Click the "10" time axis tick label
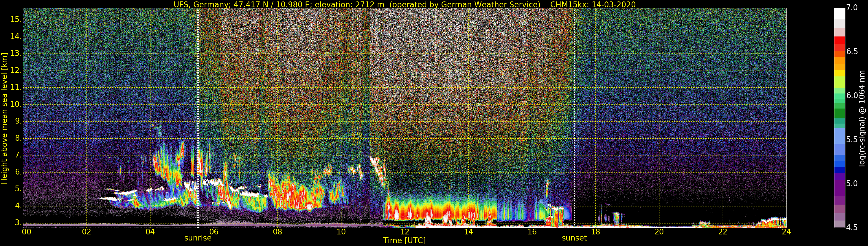868x246 pixels. pyautogui.click(x=341, y=232)
